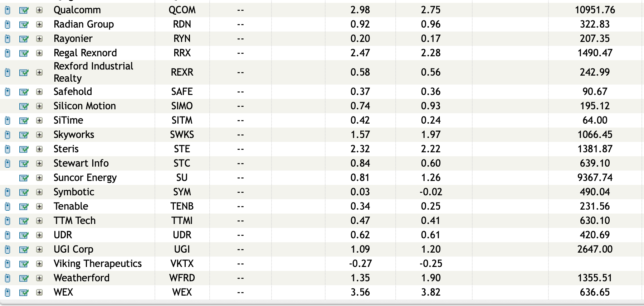The height and width of the screenshot is (306, 644).
Task: Click the phone icon beside Viking Therapeutics
Action: [x=8, y=264]
